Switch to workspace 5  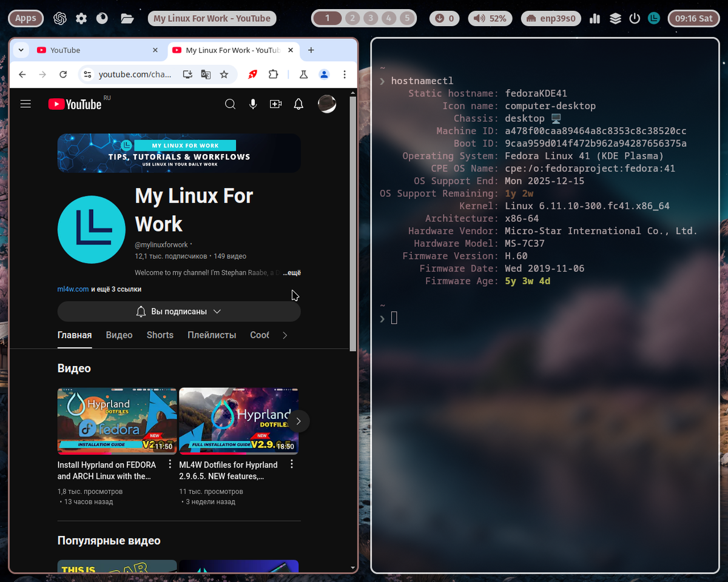click(x=408, y=18)
